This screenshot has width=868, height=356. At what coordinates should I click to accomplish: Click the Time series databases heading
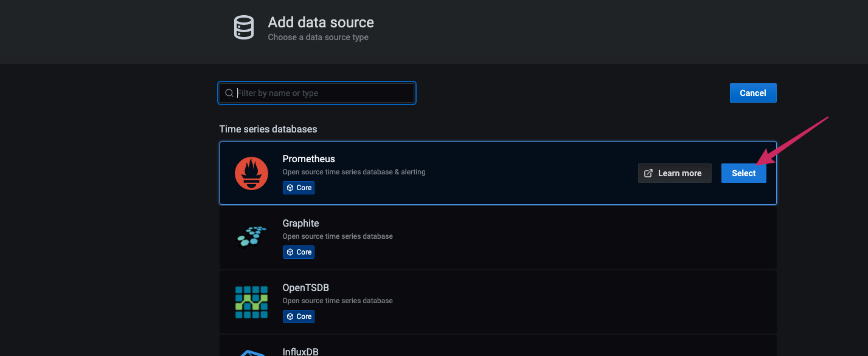pyautogui.click(x=268, y=129)
